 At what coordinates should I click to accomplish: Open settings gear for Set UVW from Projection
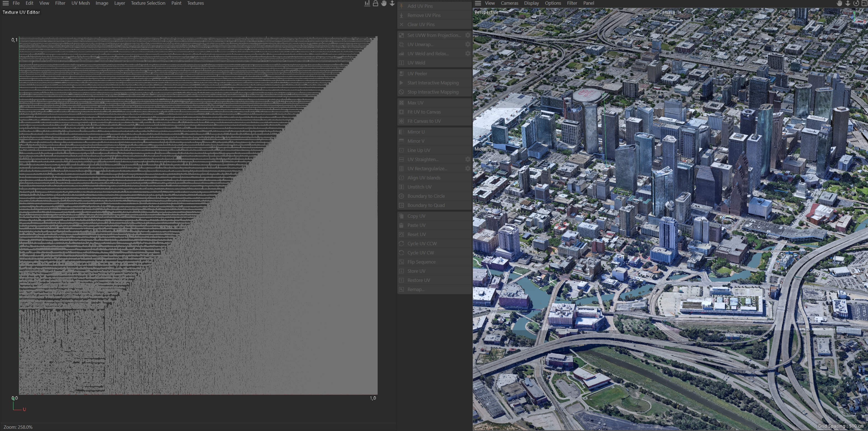(468, 35)
